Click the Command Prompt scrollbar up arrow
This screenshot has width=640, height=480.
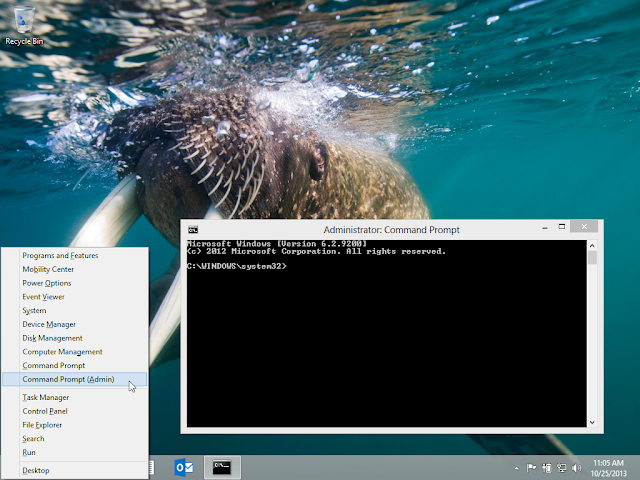point(592,245)
